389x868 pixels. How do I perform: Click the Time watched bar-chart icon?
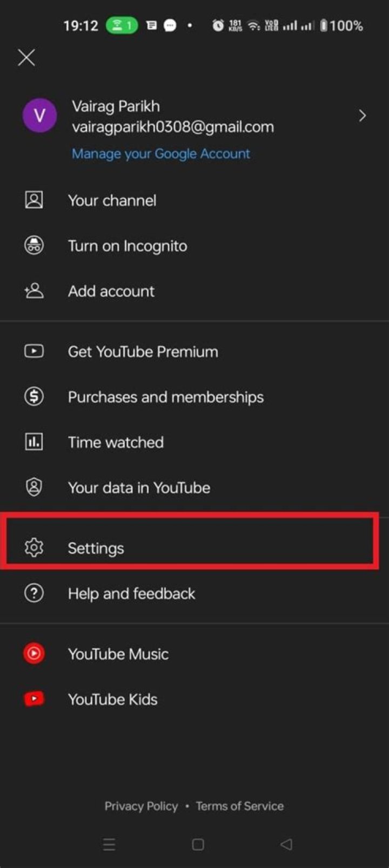click(33, 442)
